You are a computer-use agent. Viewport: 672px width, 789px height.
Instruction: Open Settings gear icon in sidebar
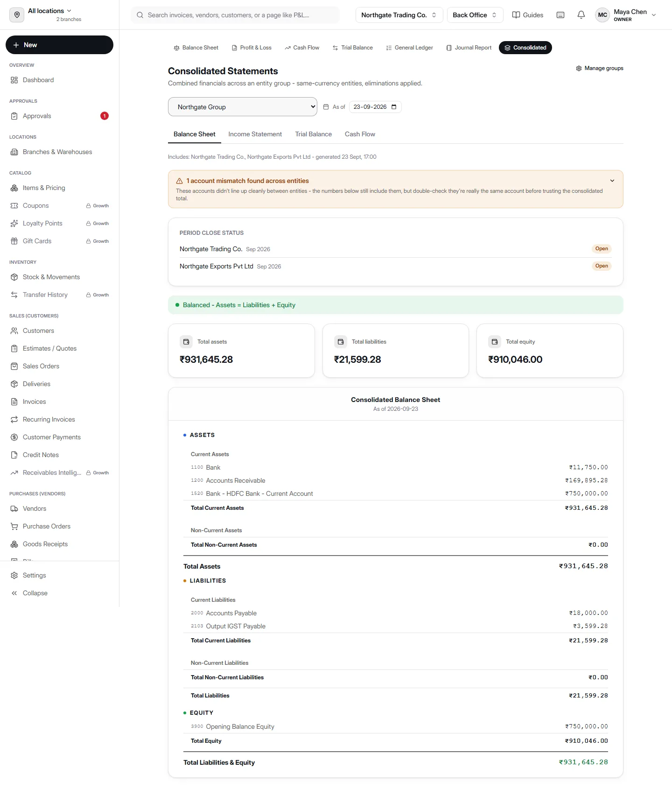[x=14, y=575]
